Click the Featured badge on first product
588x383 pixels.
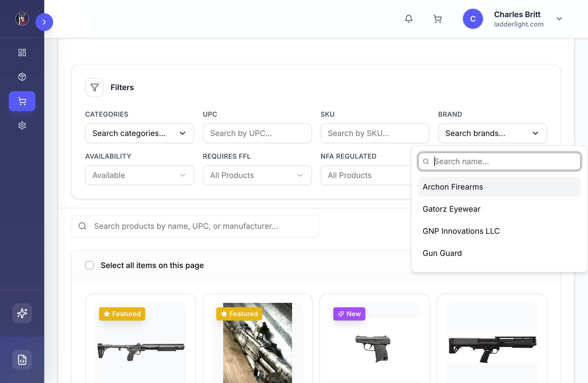tap(122, 314)
